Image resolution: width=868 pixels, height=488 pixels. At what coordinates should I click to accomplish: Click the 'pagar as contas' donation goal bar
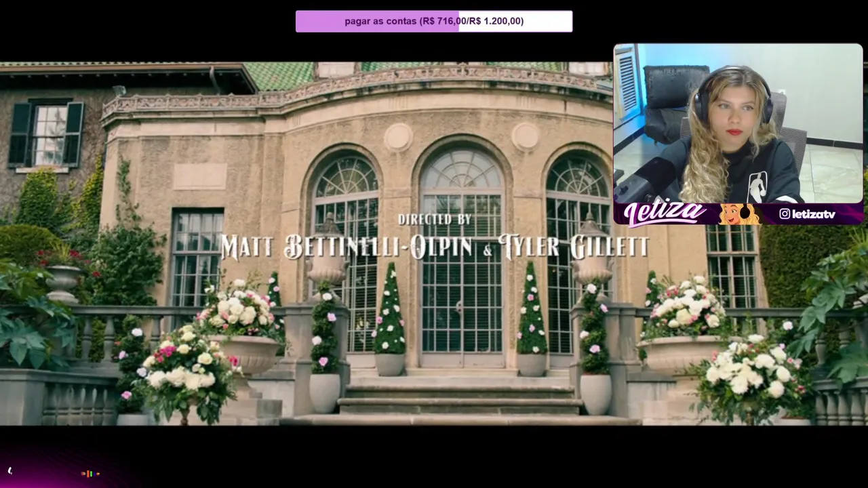pyautogui.click(x=434, y=21)
